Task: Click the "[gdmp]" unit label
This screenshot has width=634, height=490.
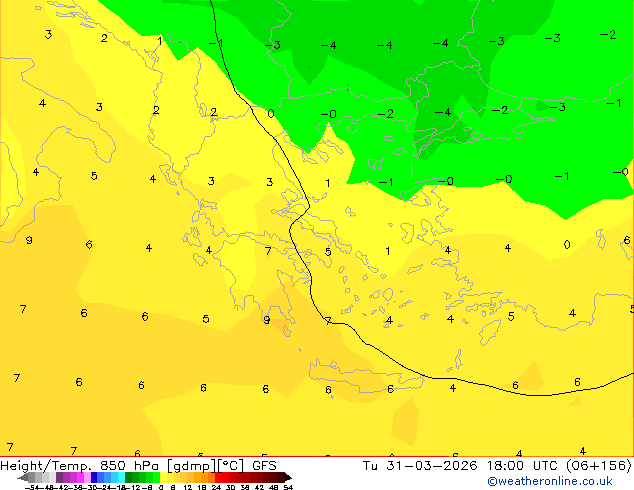Action: point(191,466)
